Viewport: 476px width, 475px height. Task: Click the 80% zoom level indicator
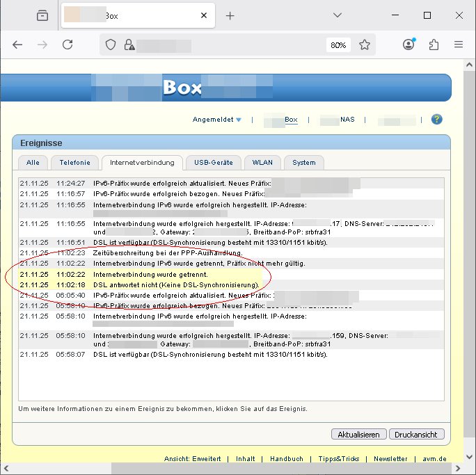point(338,45)
